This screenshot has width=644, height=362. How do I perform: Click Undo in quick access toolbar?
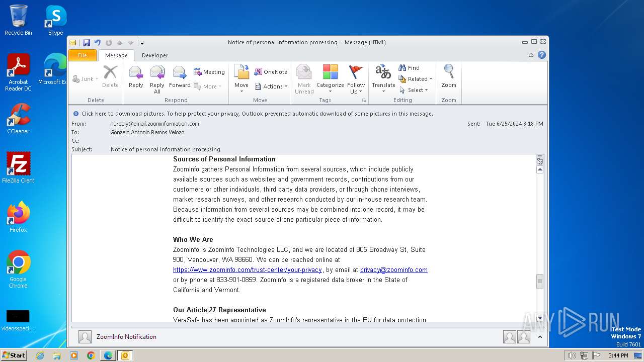(x=98, y=43)
